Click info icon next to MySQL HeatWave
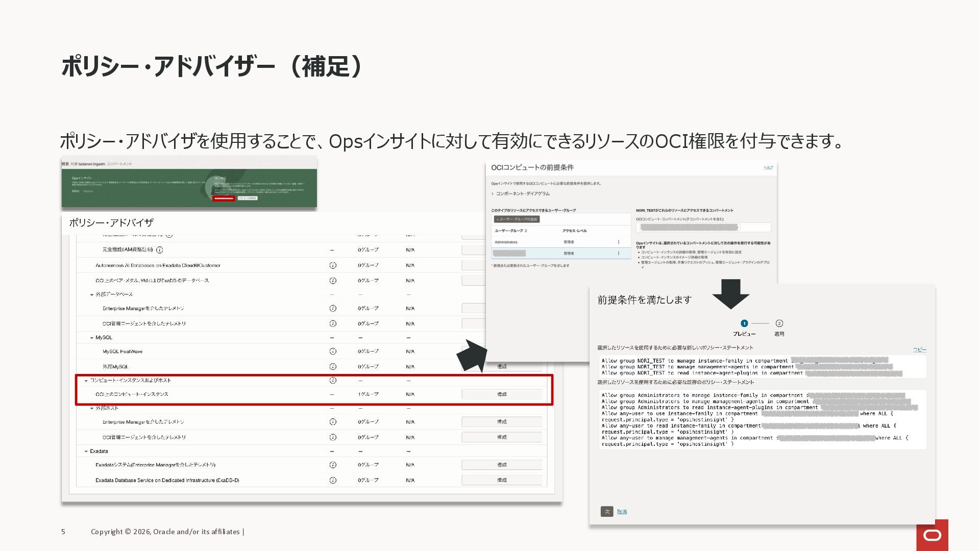 click(x=333, y=351)
